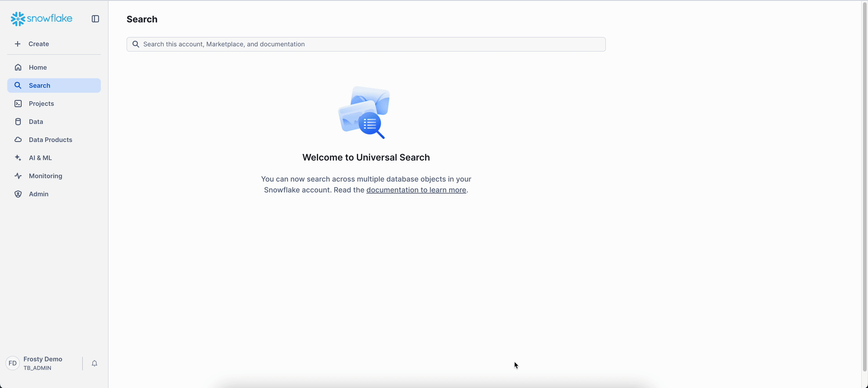Click the TB_ADMIN role label
868x388 pixels.
[x=37, y=368]
